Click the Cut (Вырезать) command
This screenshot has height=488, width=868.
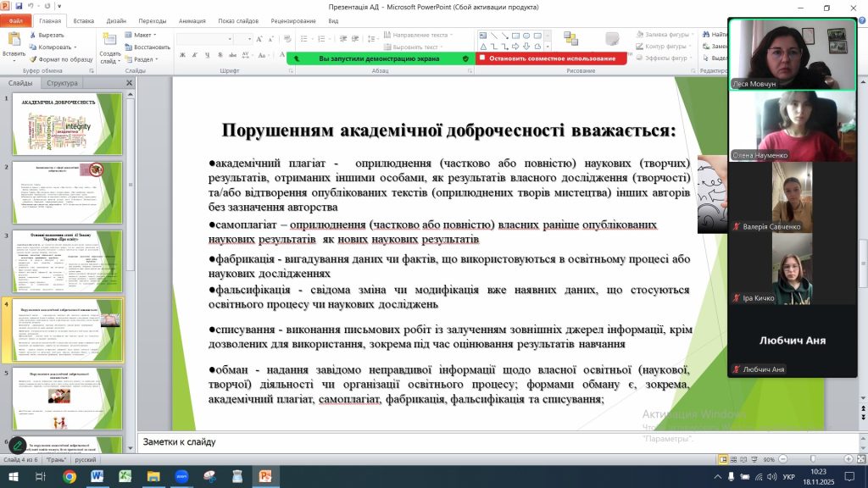(47, 35)
